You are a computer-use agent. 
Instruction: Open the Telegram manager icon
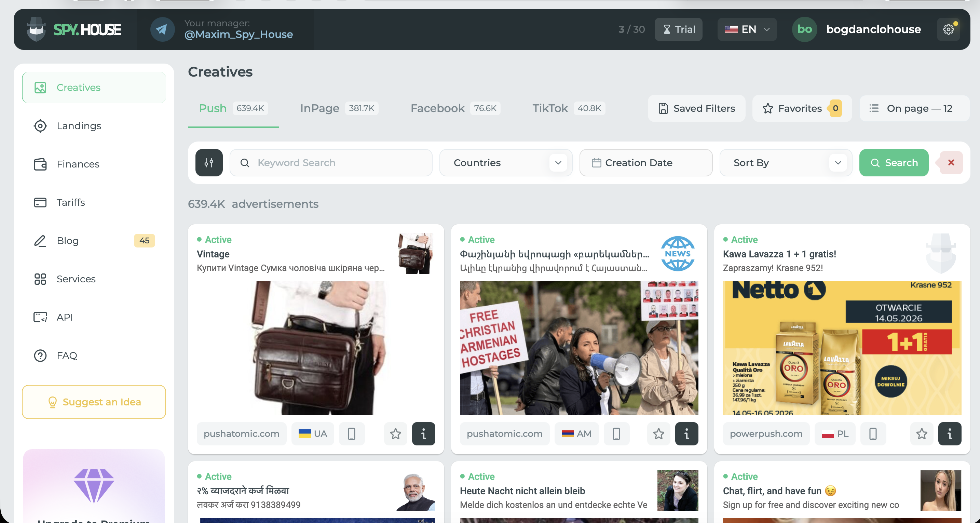(162, 29)
